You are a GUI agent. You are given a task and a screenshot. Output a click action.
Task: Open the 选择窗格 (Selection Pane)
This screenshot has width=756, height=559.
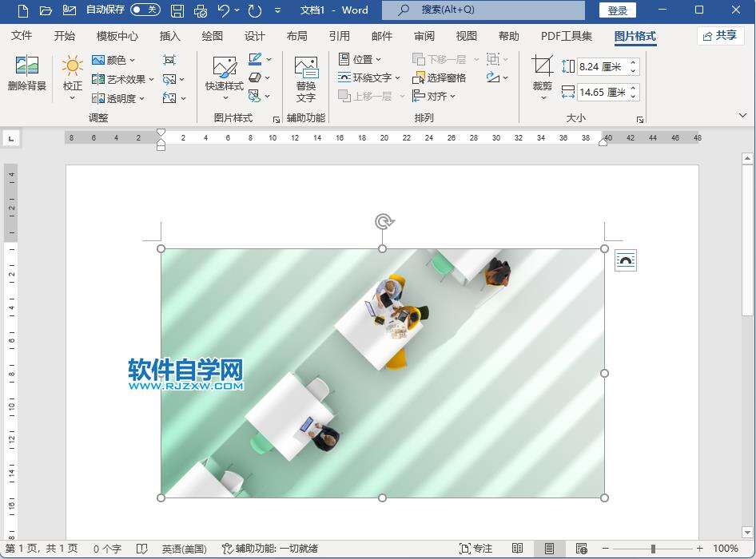(x=440, y=78)
